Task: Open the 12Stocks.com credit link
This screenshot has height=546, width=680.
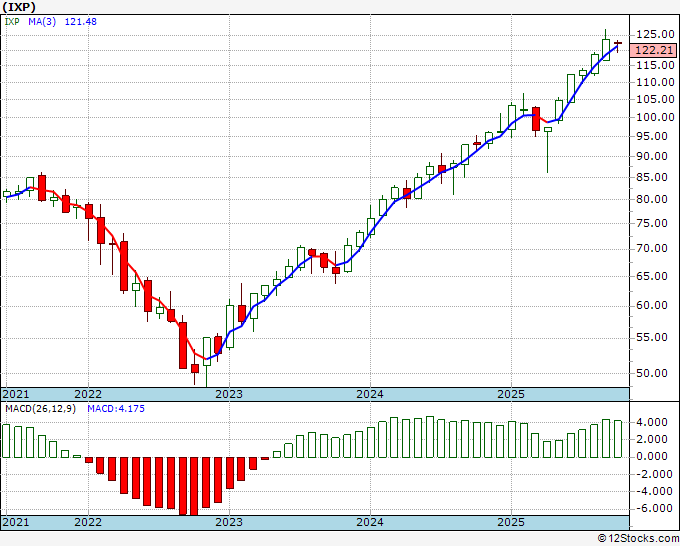Action: [x=638, y=539]
